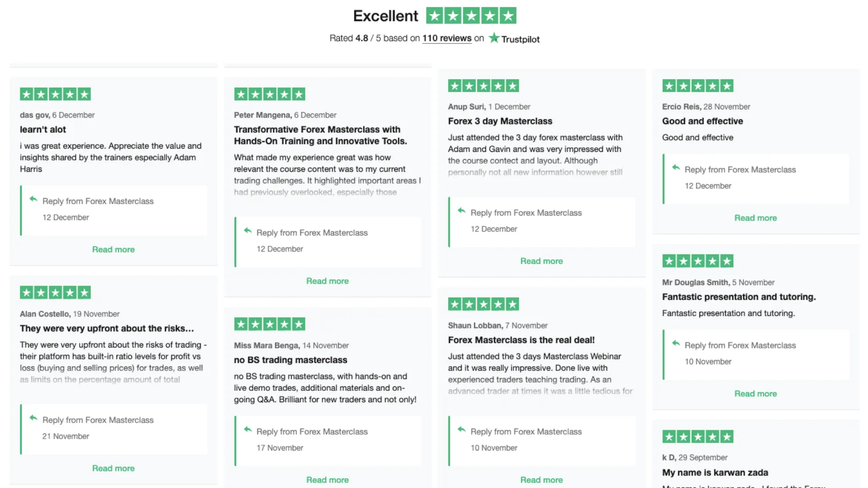Read more of Ercio Reis's review
The image size is (868, 488).
[755, 218]
